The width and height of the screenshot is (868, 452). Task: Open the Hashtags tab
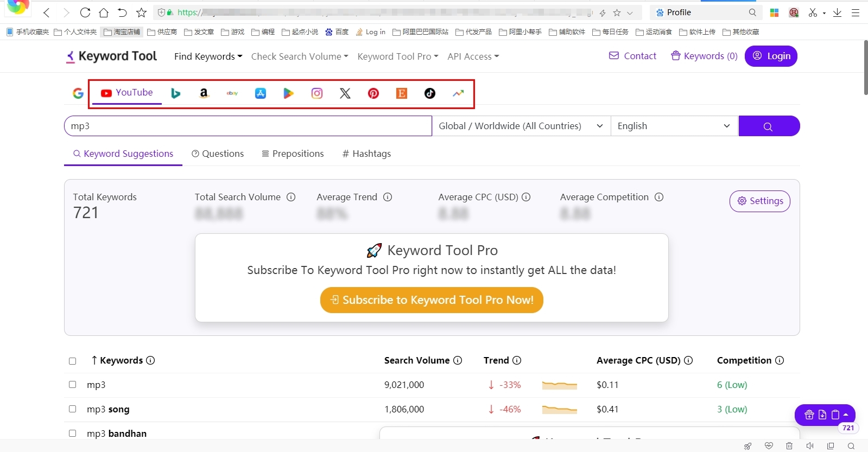pos(366,154)
